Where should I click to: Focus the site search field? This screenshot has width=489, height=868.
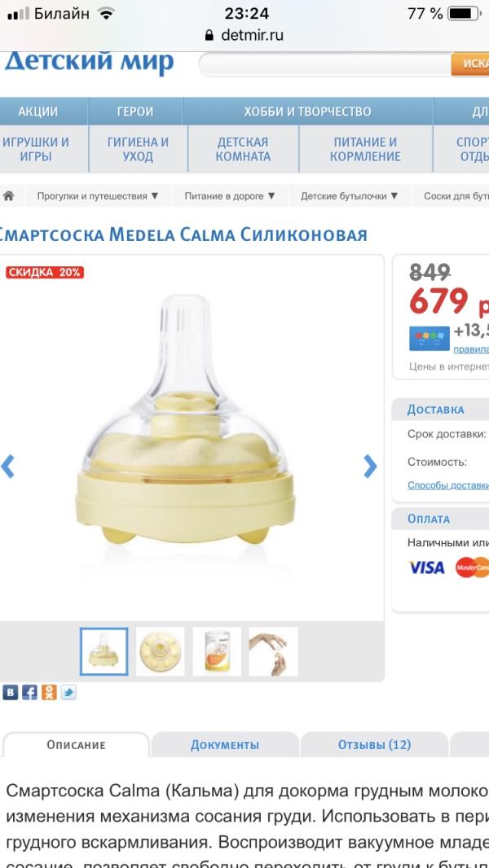coord(325,64)
